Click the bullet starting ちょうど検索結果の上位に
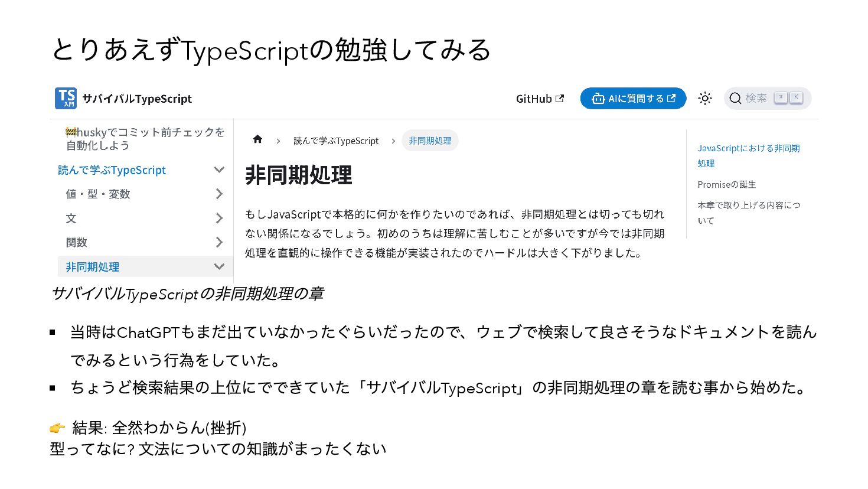Viewport: 868px width, 489px height. pyautogui.click(x=439, y=387)
